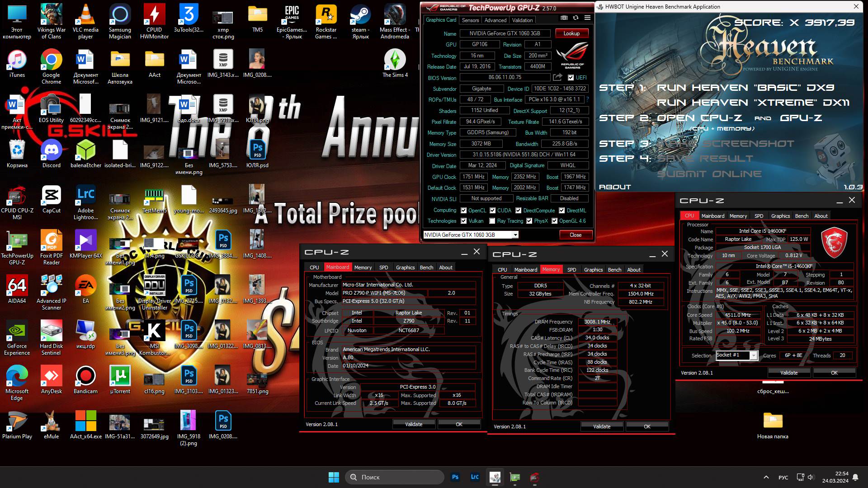The height and width of the screenshot is (488, 868).
Task: Open balenaEtcher desktop icon
Action: coord(85,154)
